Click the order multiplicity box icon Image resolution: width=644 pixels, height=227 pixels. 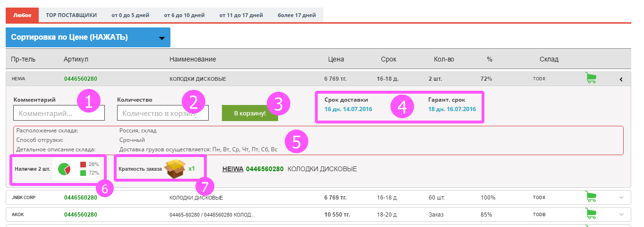pyautogui.click(x=175, y=168)
